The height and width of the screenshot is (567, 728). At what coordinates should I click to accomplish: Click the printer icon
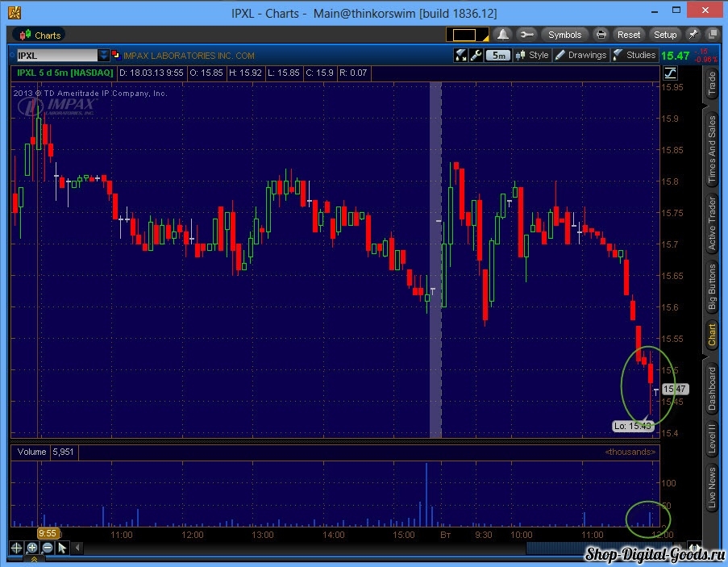click(601, 35)
